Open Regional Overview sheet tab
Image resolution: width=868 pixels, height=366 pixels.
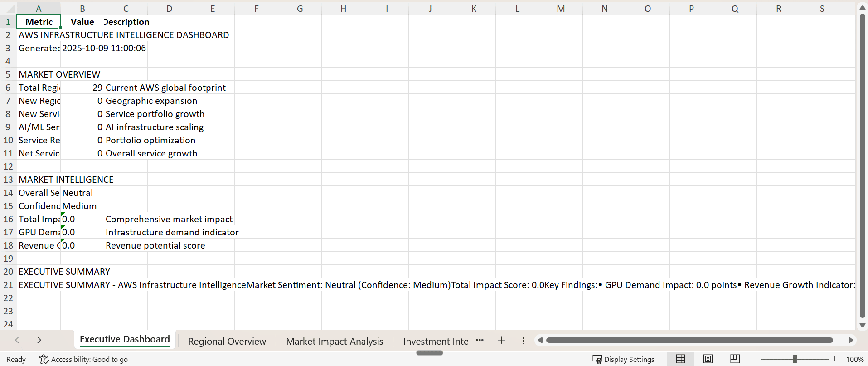click(x=227, y=342)
